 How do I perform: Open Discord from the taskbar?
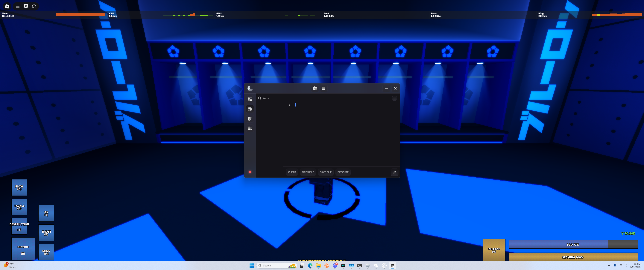335,265
